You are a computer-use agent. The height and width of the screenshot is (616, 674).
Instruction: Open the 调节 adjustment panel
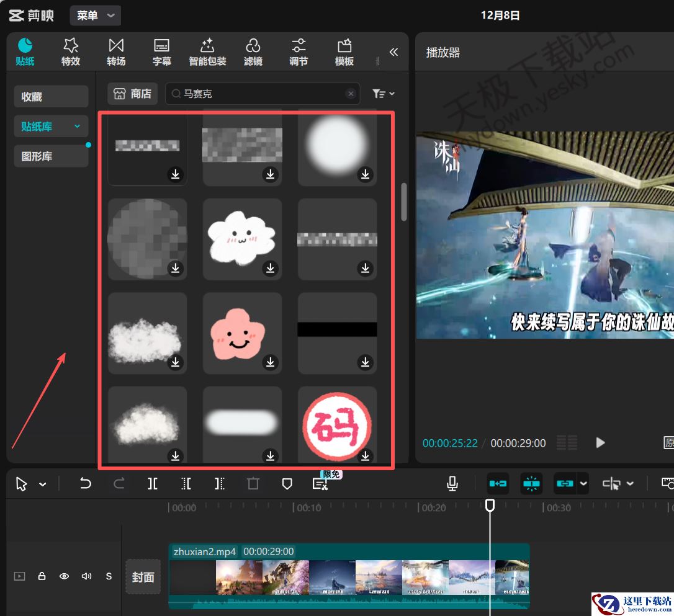298,51
